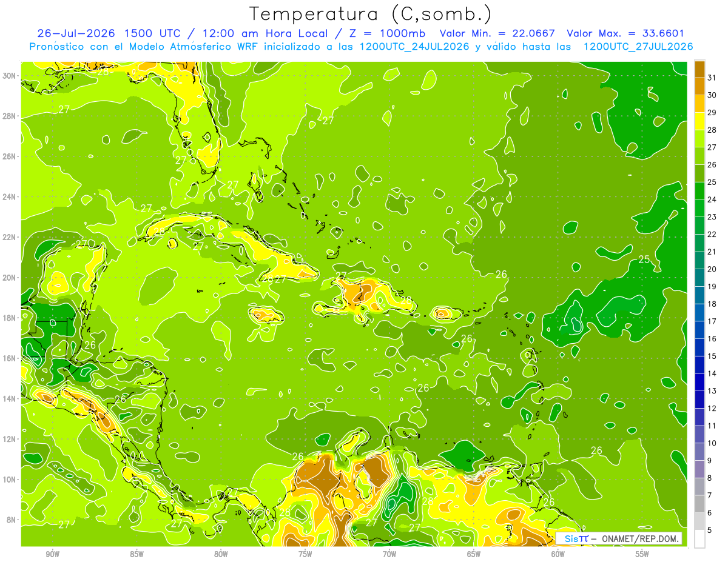Click the '60W' longitude axis label
This screenshot has width=728, height=562.
pyautogui.click(x=558, y=554)
